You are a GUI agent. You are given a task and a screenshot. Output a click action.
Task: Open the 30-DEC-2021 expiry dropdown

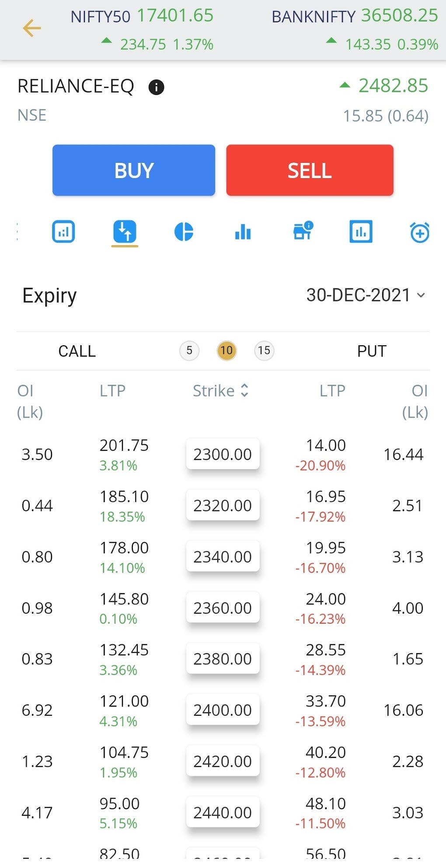click(x=366, y=295)
